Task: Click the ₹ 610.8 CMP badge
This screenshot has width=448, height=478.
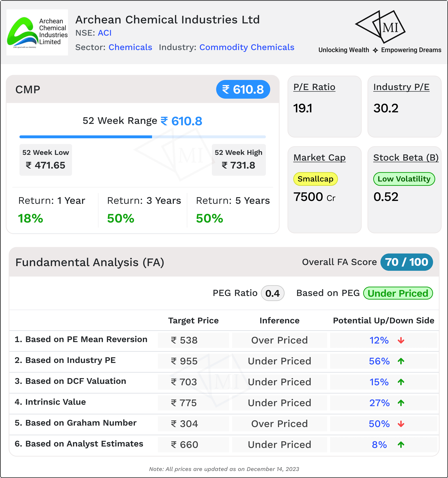Action: pos(243,89)
